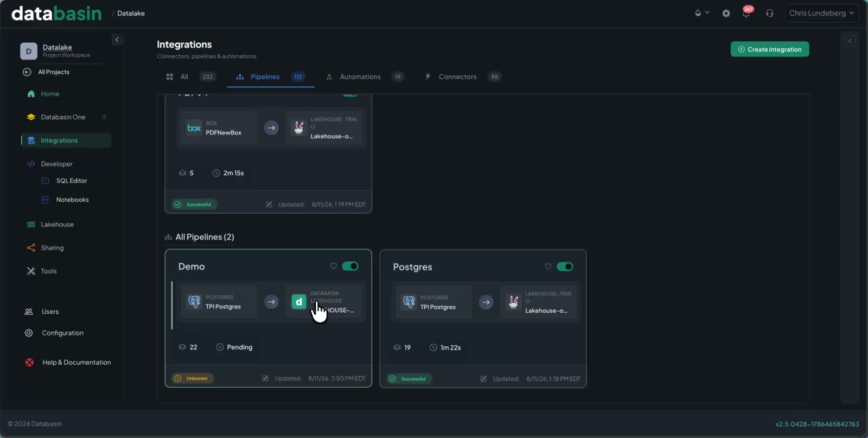Viewport: 868px width, 438px height.
Task: Click Demo pipeline Pending duration
Action: pos(234,347)
